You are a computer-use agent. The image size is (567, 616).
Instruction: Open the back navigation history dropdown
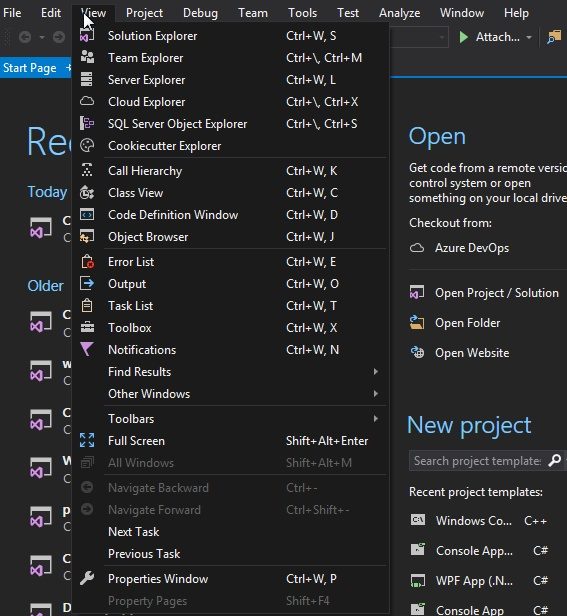[42, 37]
